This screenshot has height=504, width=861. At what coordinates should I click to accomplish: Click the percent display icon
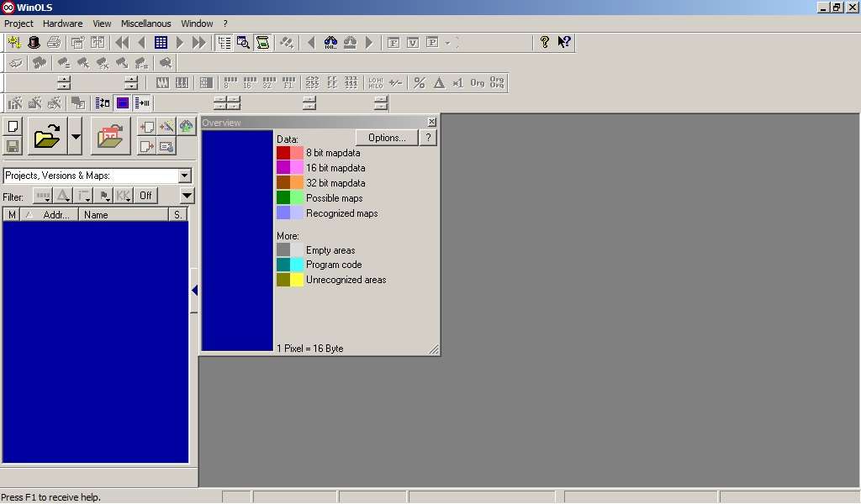pyautogui.click(x=419, y=82)
